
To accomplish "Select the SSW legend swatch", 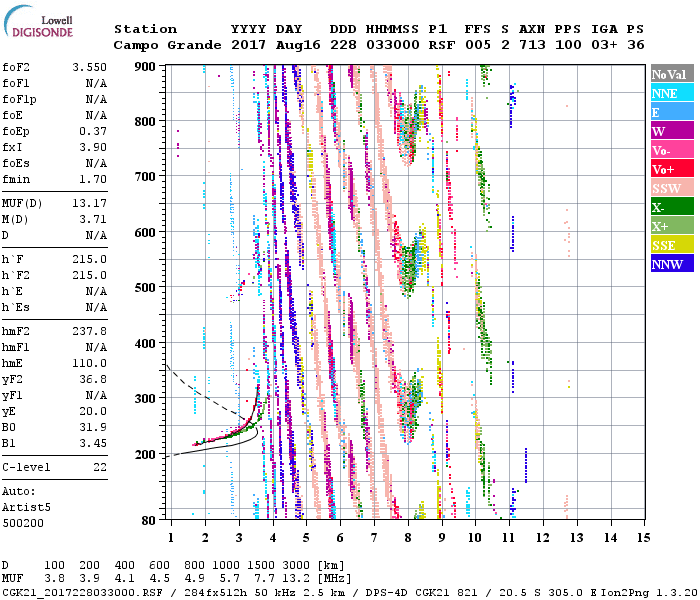I will (672, 188).
